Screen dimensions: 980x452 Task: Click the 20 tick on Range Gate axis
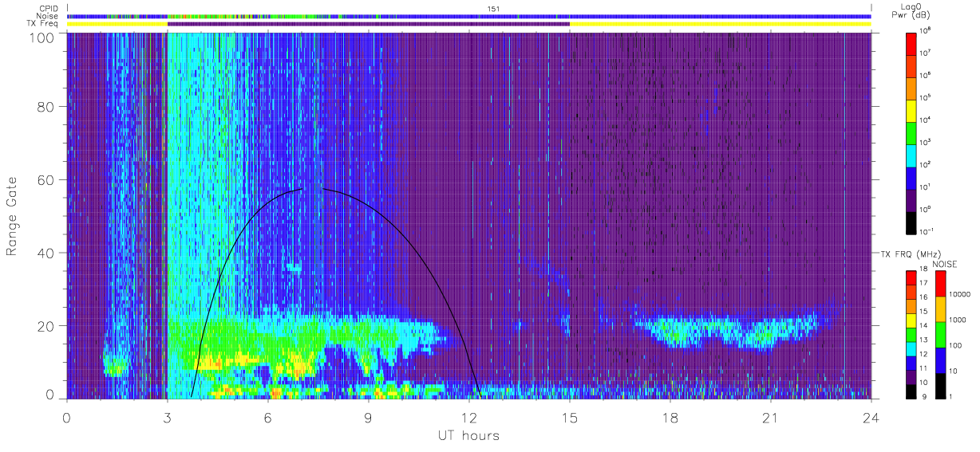45,326
